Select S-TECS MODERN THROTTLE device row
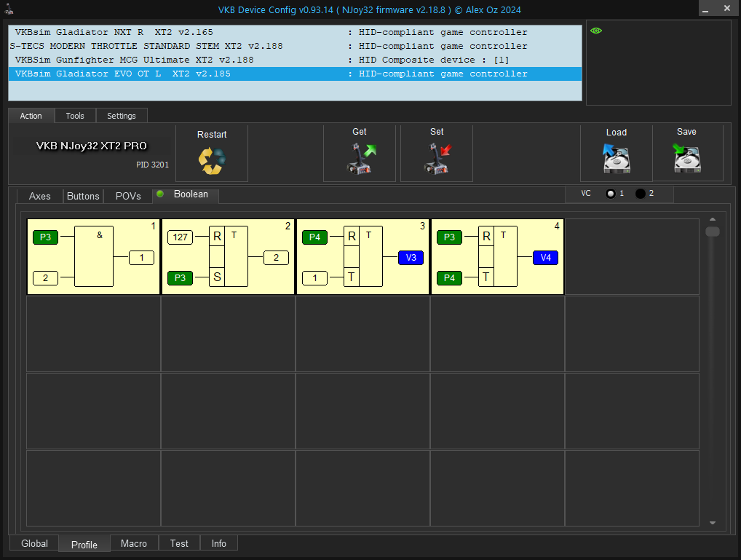The width and height of the screenshot is (741, 560). [x=295, y=46]
